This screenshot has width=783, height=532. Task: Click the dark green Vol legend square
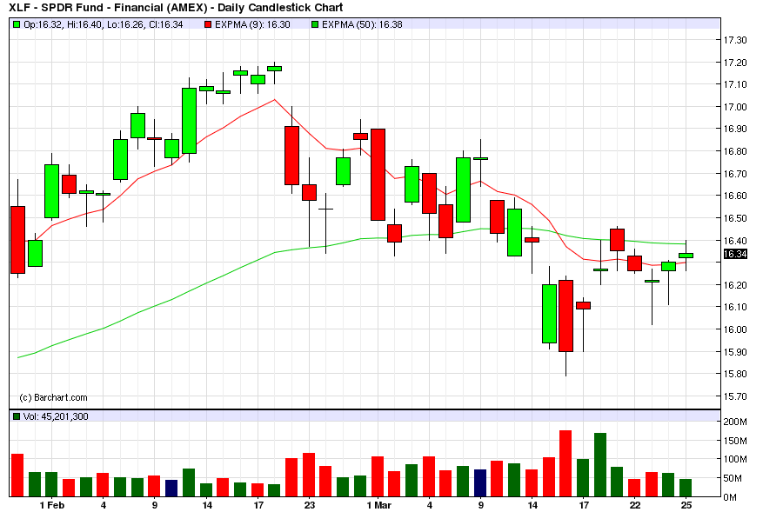17,416
